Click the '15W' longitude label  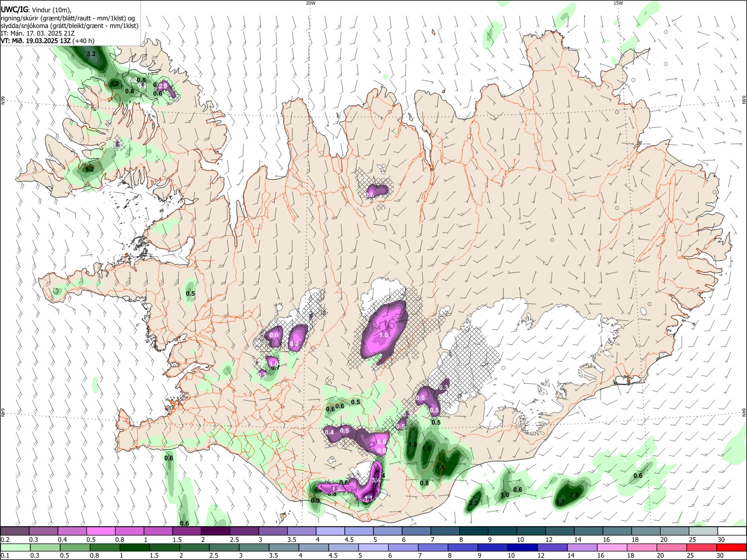click(x=618, y=3)
